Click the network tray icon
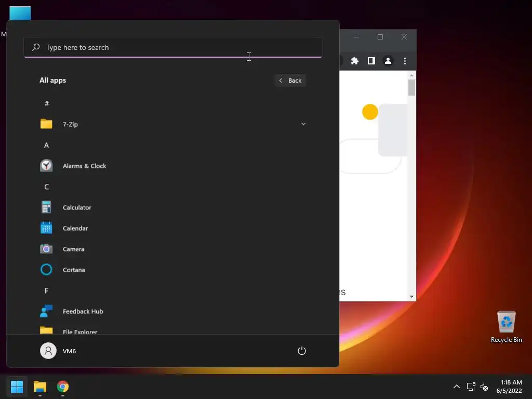This screenshot has width=532, height=399. click(x=471, y=387)
